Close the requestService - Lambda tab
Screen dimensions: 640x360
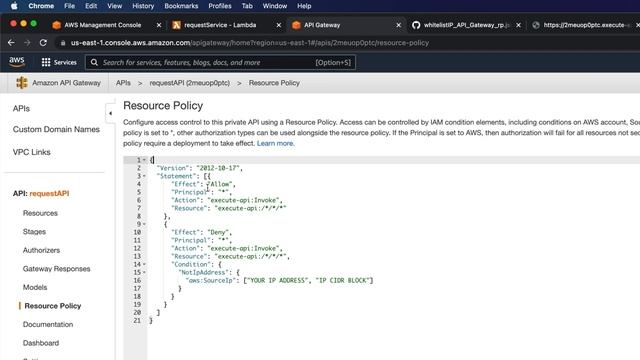point(279,25)
